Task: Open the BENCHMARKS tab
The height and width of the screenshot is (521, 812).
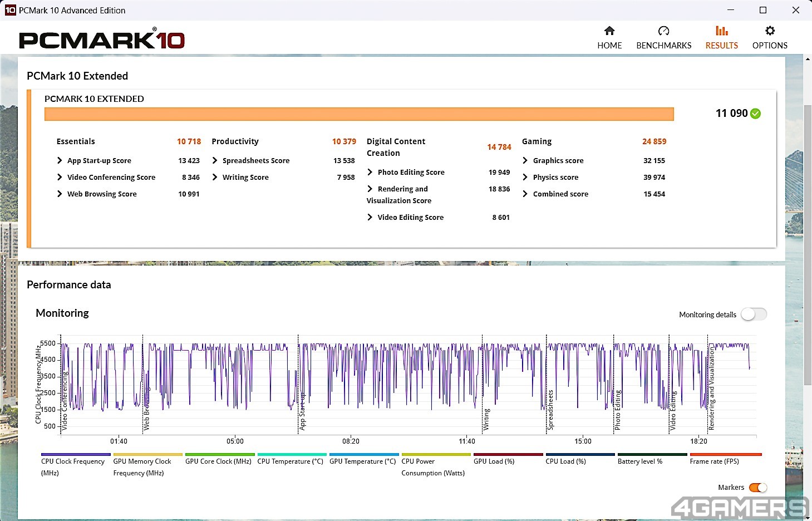Action: pyautogui.click(x=663, y=37)
